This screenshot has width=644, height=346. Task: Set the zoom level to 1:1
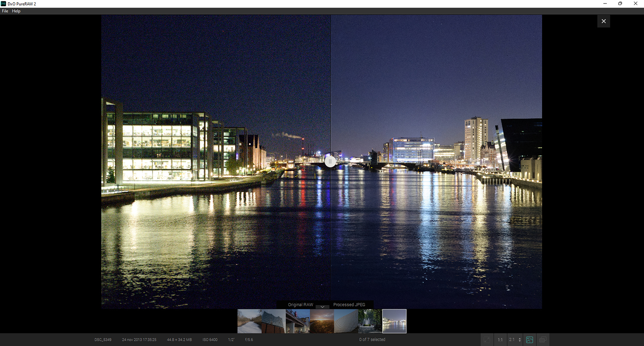tap(500, 339)
